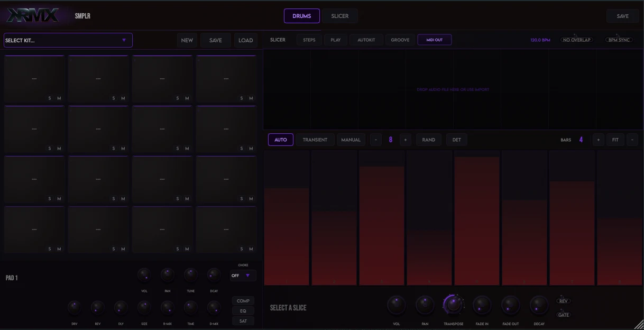Solo pad 1 with its S button
This screenshot has width=644, height=330.
(50, 98)
